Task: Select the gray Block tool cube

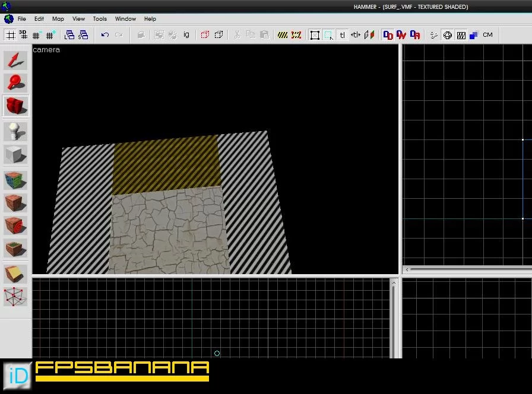Action: pos(15,155)
